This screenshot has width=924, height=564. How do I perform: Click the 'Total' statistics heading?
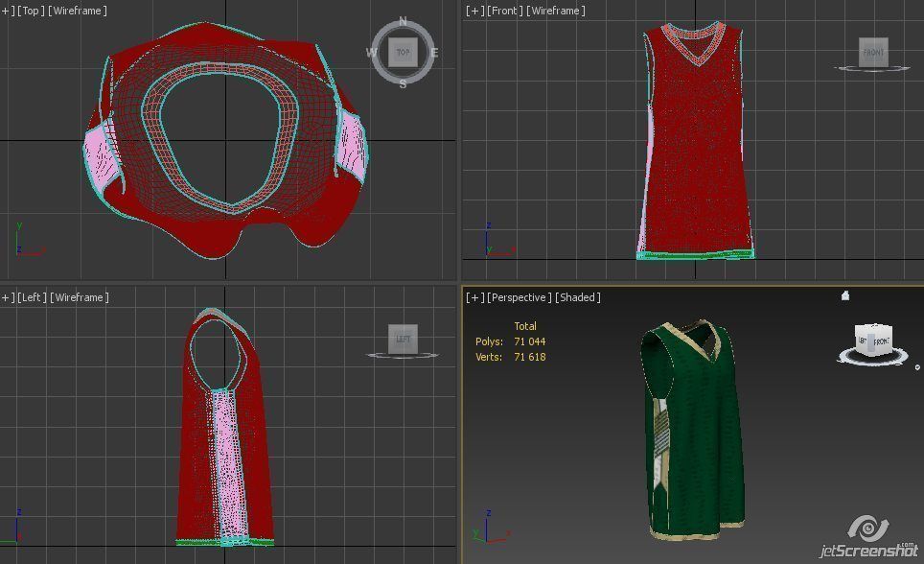(x=525, y=326)
